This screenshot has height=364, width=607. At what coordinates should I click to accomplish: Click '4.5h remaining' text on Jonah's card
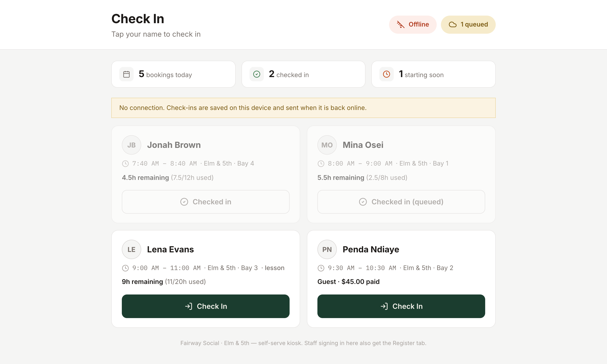point(145,178)
